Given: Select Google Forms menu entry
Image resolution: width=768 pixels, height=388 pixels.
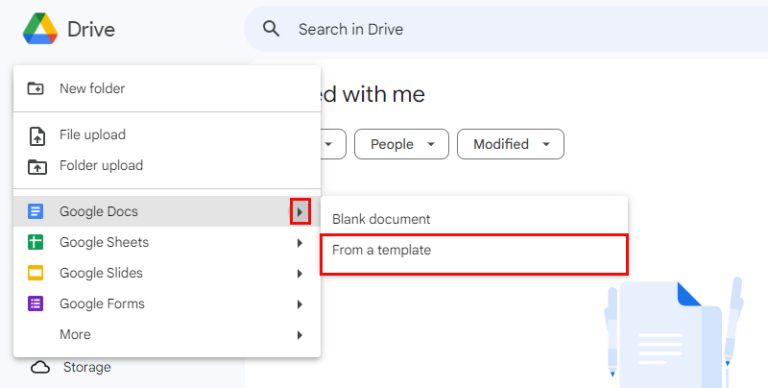Looking at the screenshot, I should pyautogui.click(x=167, y=304).
